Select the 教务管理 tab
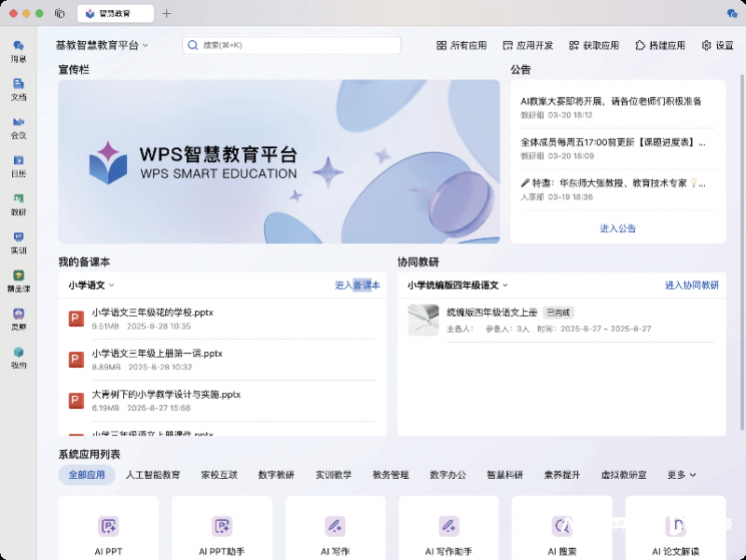 [391, 475]
